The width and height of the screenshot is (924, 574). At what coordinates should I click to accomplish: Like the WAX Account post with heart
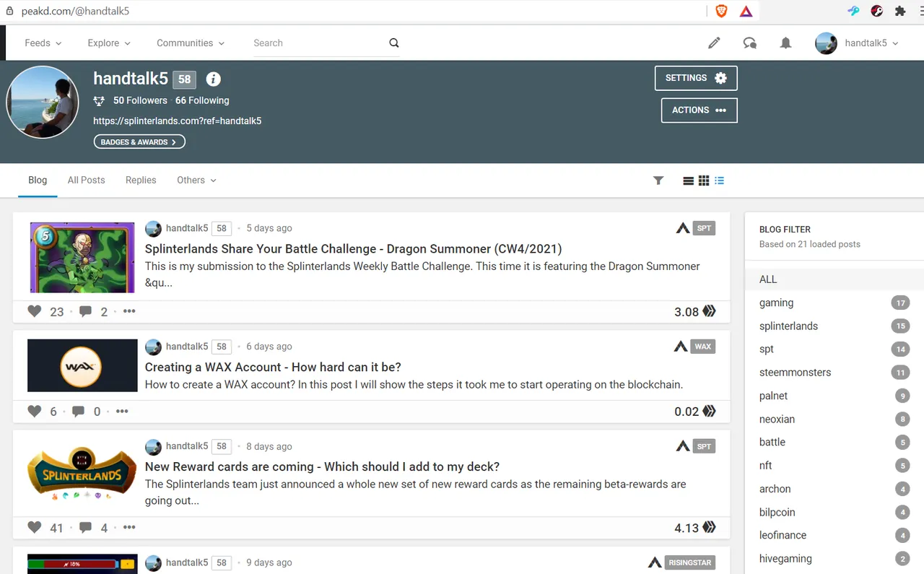(x=35, y=411)
